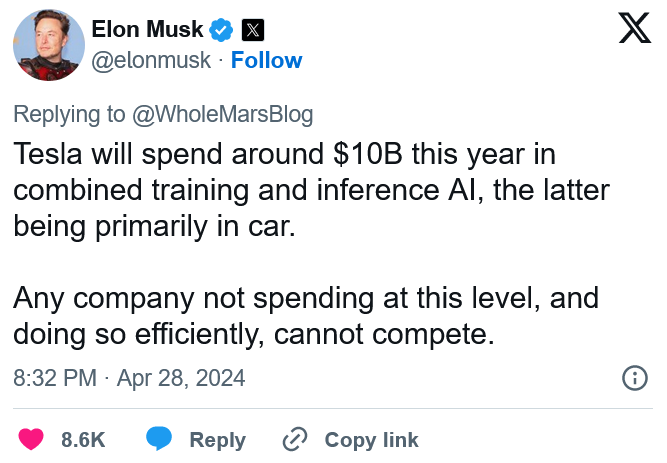Click the paragraph ending with 'cannot compete'

(306, 315)
